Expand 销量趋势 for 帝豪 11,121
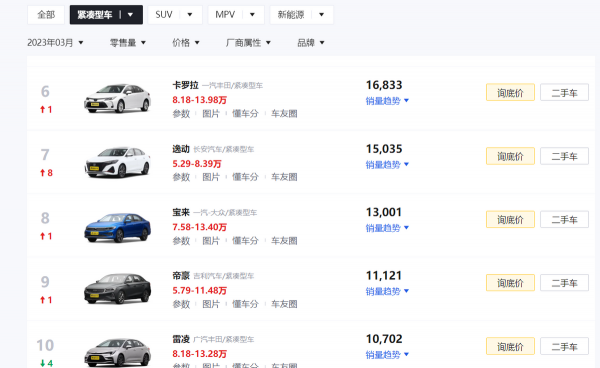This screenshot has width=600, height=368. tap(387, 291)
